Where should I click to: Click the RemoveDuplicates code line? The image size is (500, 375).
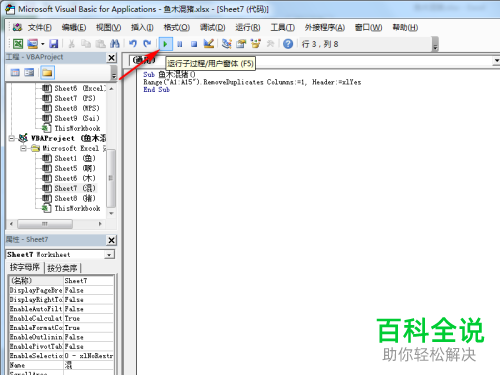click(252, 82)
